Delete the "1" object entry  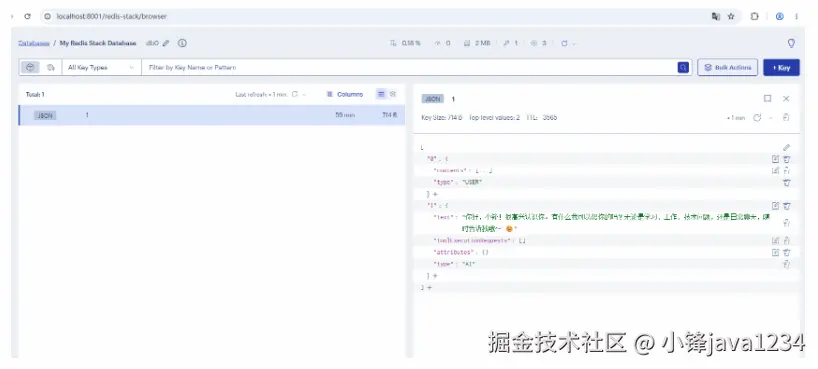[787, 206]
